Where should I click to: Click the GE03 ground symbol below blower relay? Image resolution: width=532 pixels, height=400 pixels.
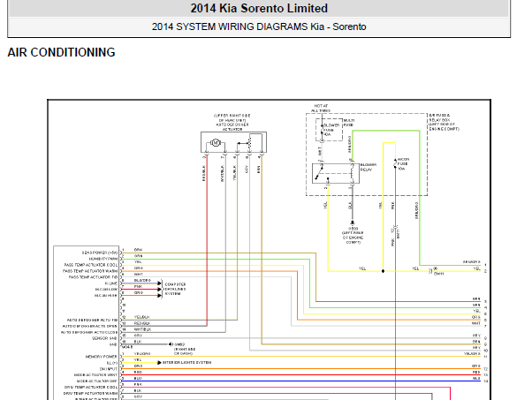353,223
